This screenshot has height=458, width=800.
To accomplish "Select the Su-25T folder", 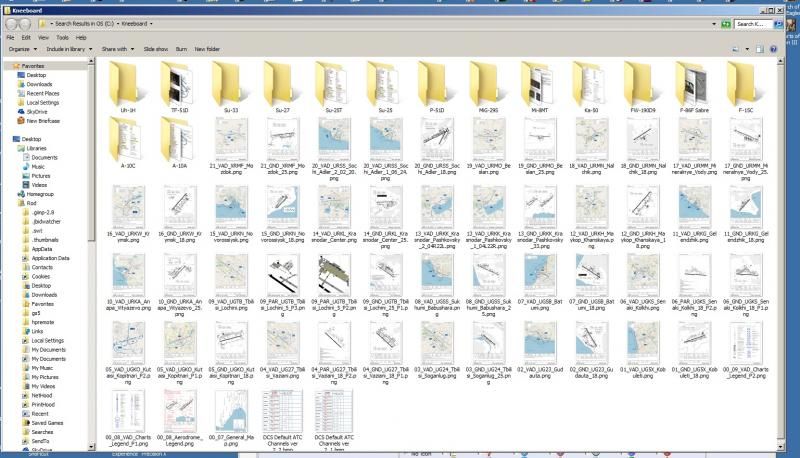I will 334,85.
